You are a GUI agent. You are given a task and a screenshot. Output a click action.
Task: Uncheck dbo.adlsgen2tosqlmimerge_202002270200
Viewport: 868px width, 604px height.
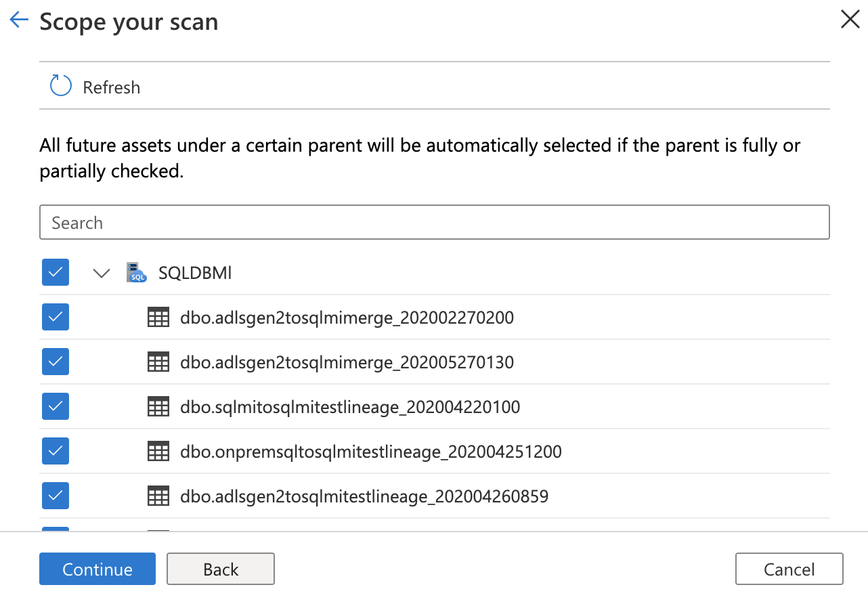(x=55, y=317)
